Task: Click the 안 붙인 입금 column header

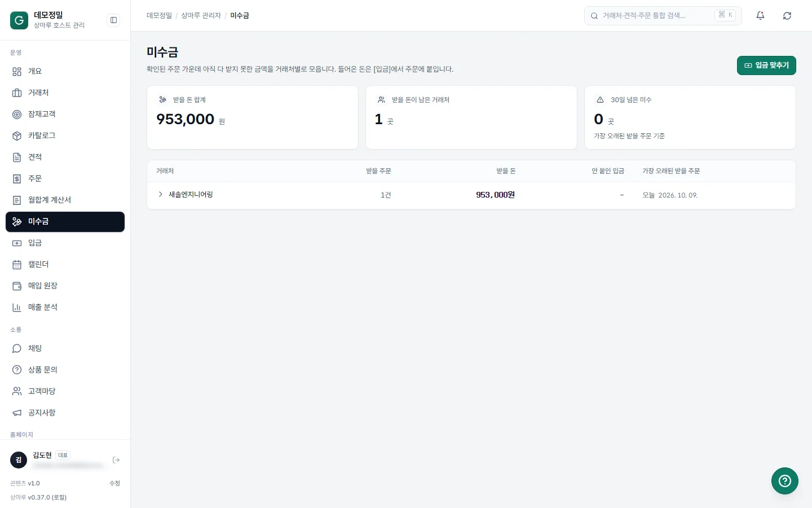Action: (608, 171)
